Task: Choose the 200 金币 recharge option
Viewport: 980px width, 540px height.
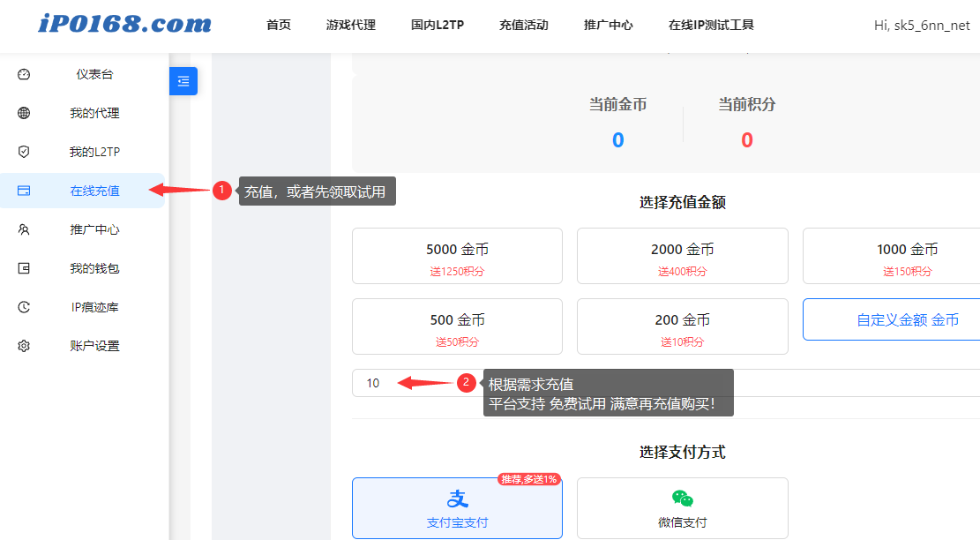Action: tap(683, 326)
